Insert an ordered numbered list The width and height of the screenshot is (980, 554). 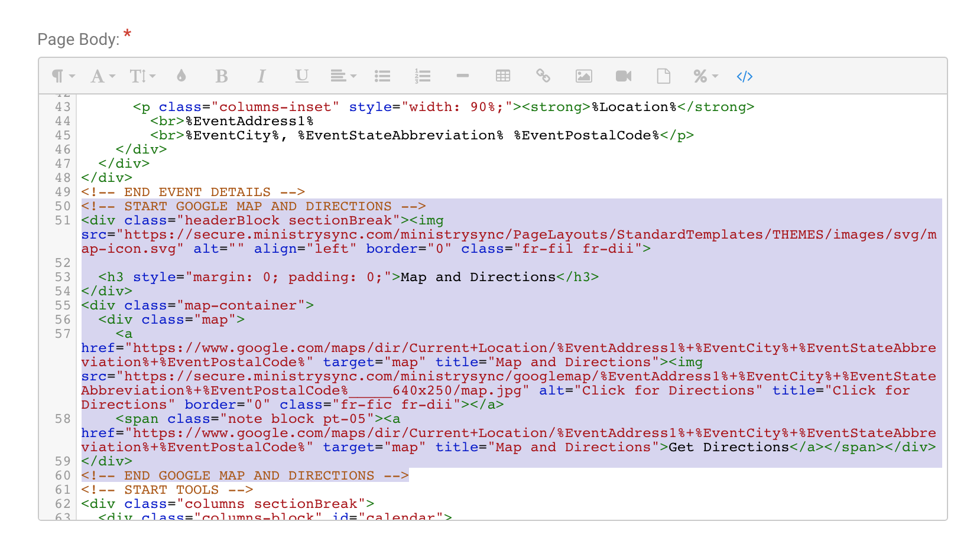click(423, 76)
